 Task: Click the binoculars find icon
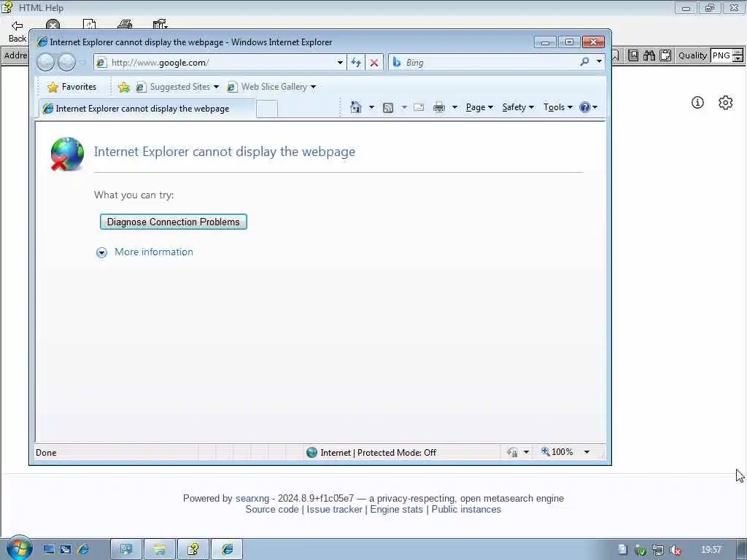pos(649,55)
